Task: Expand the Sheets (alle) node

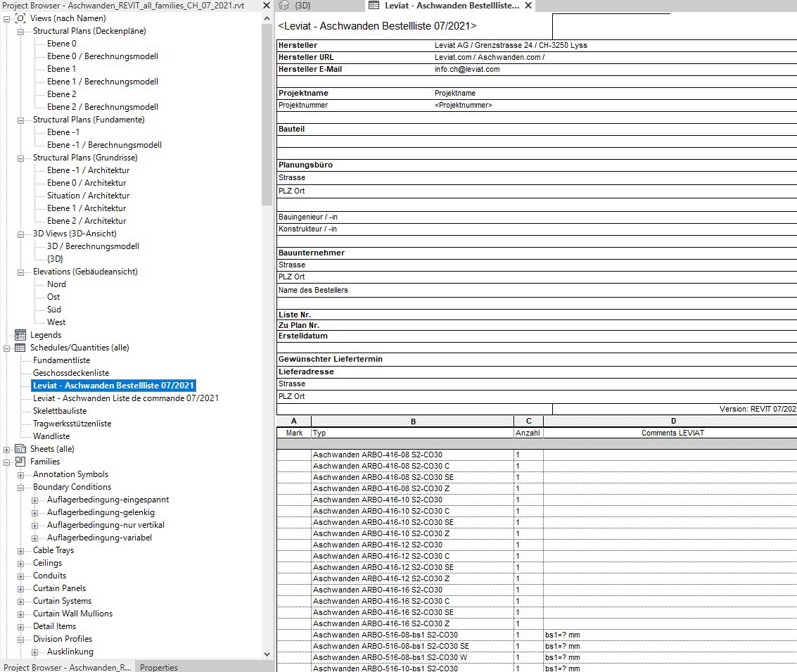Action: pyautogui.click(x=6, y=450)
